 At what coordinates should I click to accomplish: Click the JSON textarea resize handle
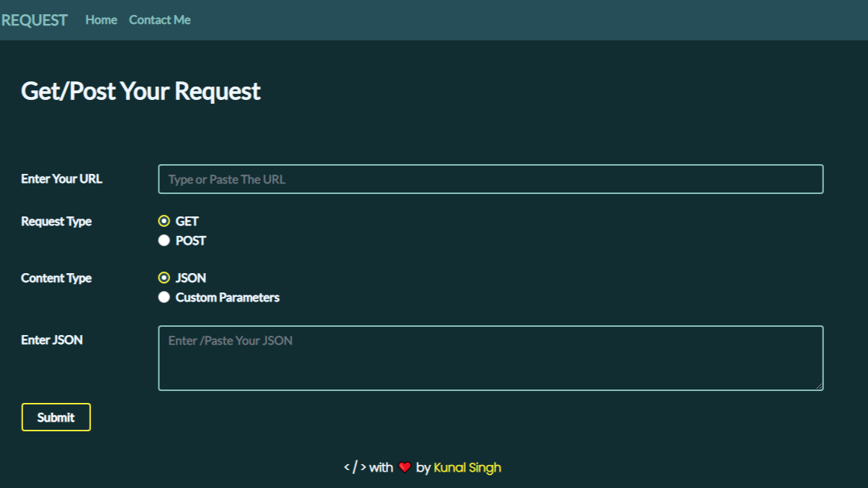[x=819, y=386]
